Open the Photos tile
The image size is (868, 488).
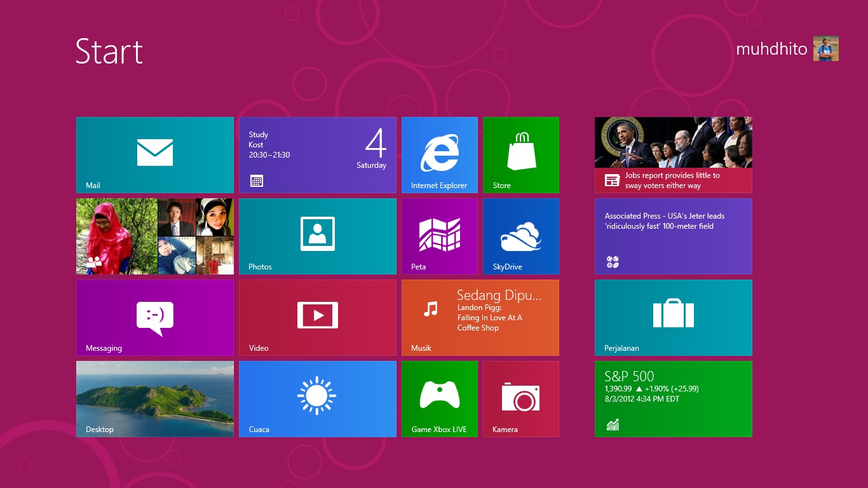(x=317, y=236)
